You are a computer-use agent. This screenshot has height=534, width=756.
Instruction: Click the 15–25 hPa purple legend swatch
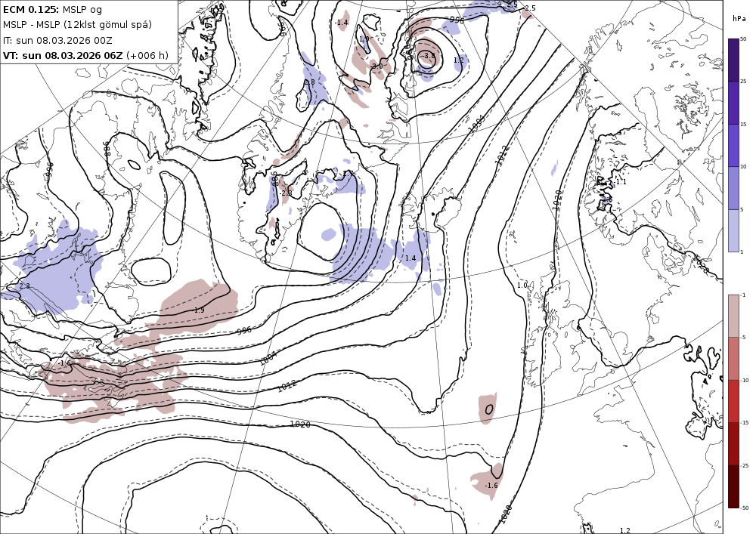point(733,103)
